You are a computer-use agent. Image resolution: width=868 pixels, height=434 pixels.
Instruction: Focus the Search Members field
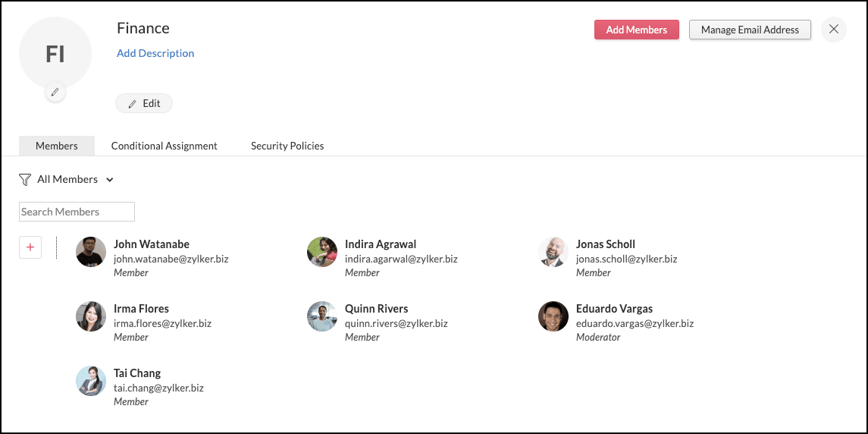pos(77,212)
